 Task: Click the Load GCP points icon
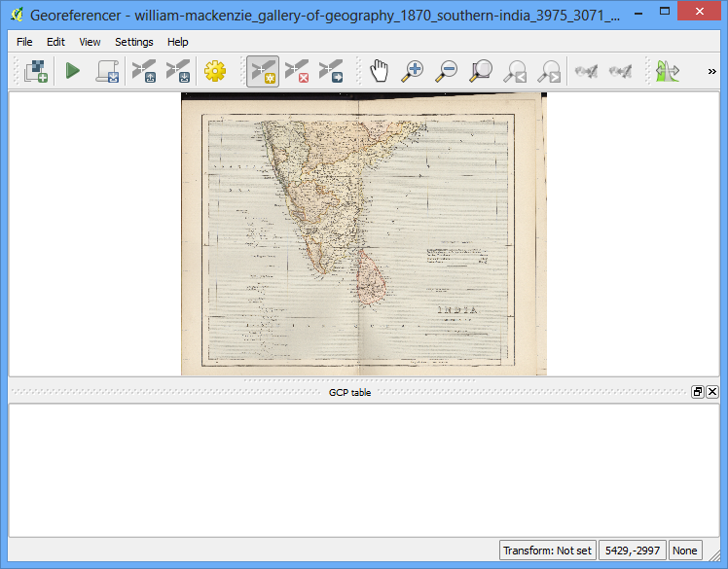tap(144, 71)
